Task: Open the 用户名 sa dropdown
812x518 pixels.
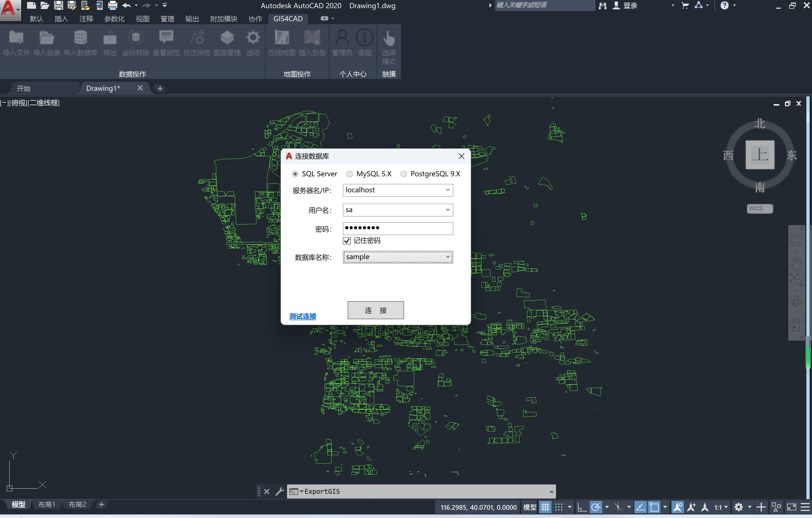Action: [x=447, y=210]
